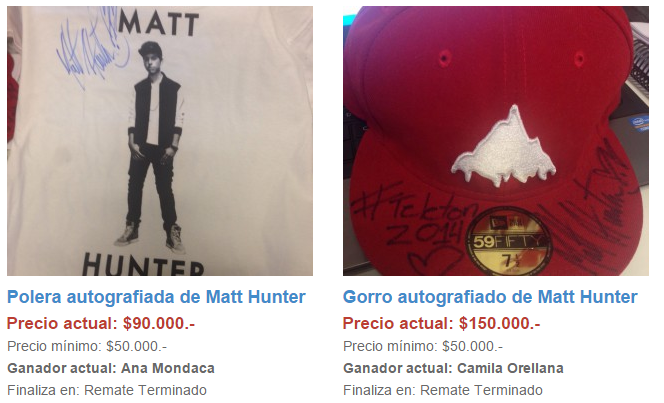664x403 pixels.
Task: Click the Ganador actual Ana Mondaca line
Action: point(111,368)
